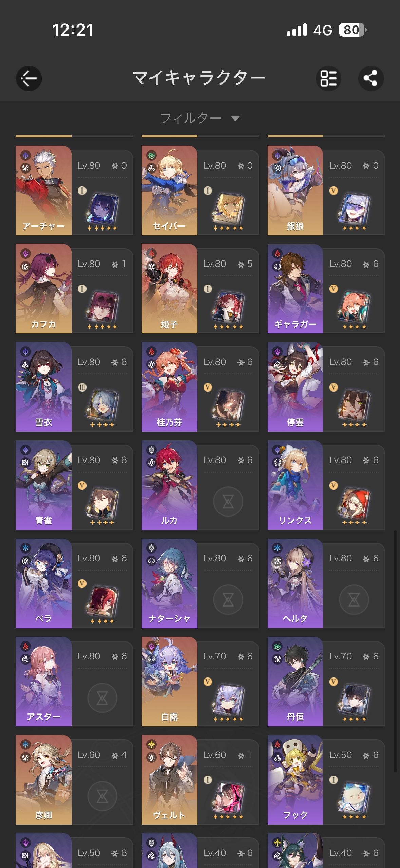Switch the list layout view icon

coord(329,78)
